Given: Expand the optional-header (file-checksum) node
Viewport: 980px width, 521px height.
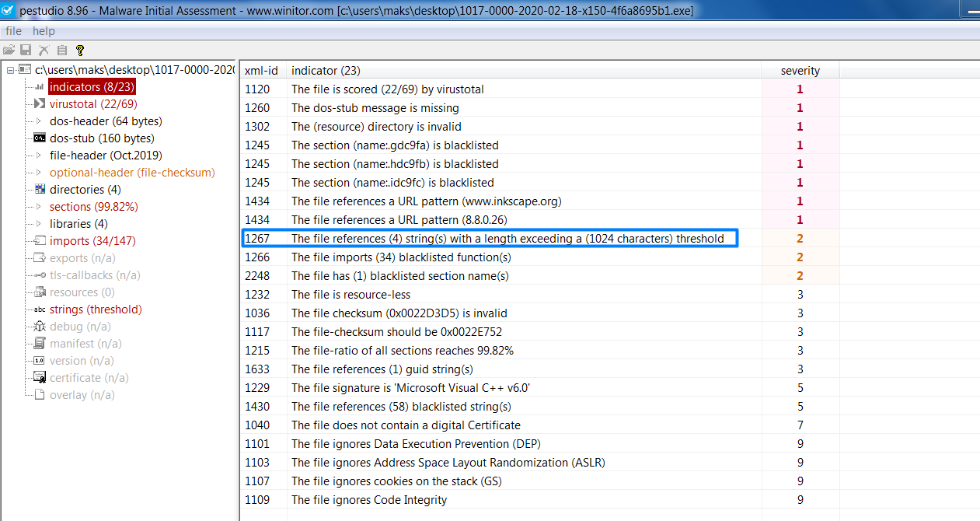Looking at the screenshot, I should pyautogui.click(x=39, y=173).
